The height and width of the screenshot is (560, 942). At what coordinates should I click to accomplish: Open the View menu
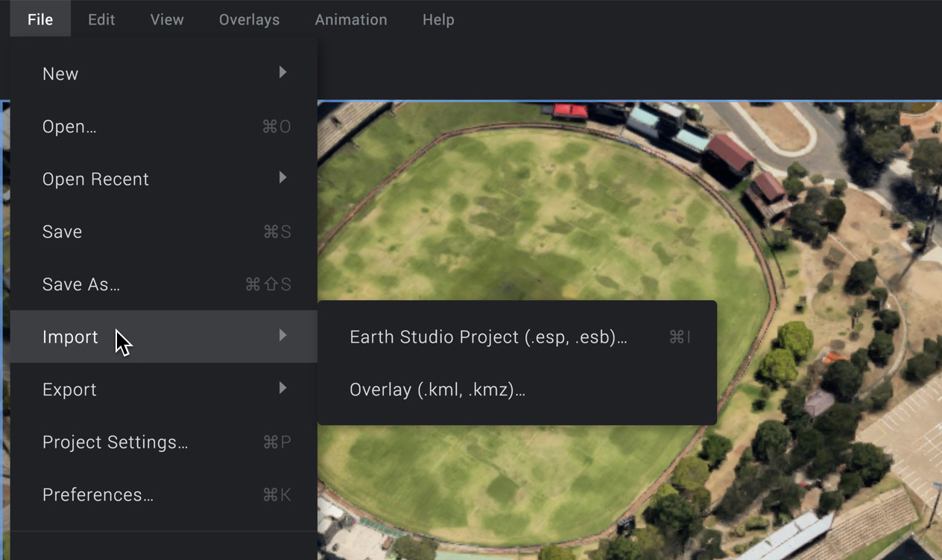pos(167,19)
